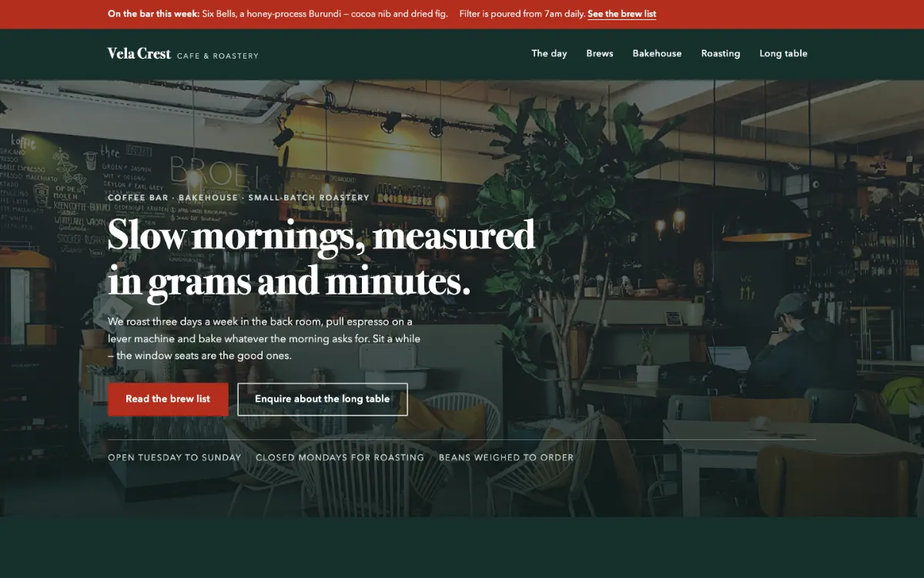The width and height of the screenshot is (924, 578).
Task: Go to Vela Crest home logo
Action: (x=183, y=54)
